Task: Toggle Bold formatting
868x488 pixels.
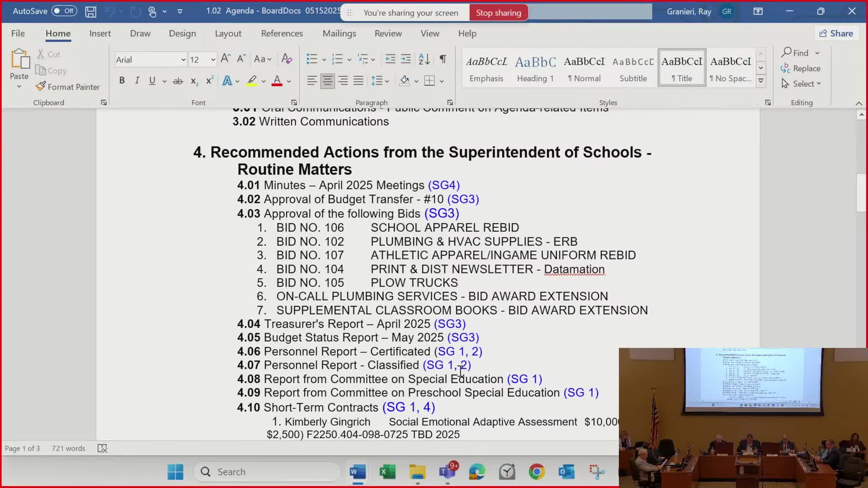Action: 122,81
